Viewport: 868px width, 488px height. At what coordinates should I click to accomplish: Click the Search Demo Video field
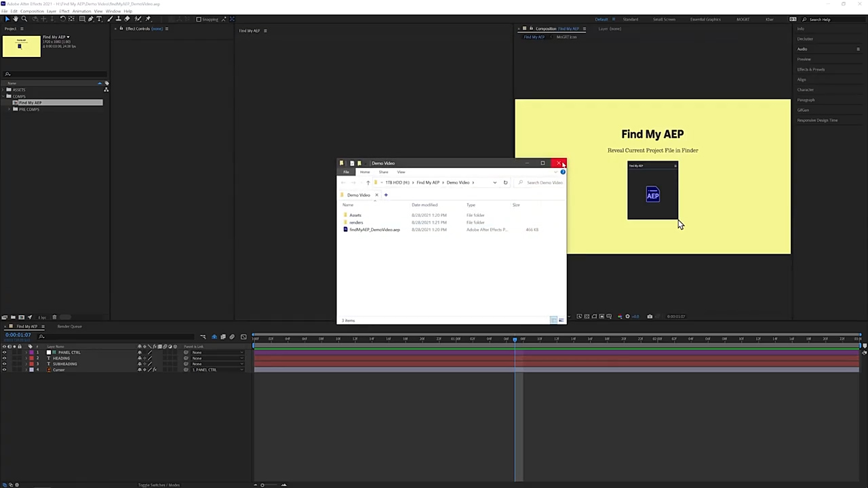click(x=540, y=182)
